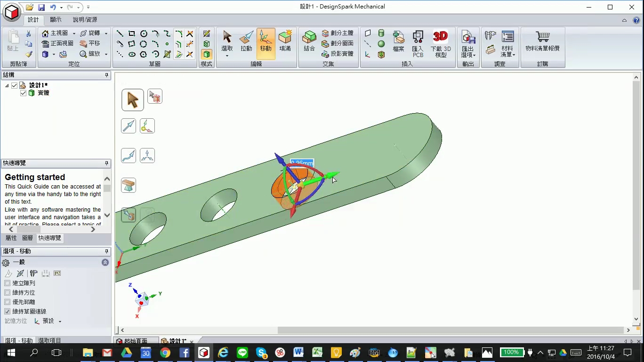Switch to Sketch mode icon
The height and width of the screenshot is (362, 644).
(207, 33)
